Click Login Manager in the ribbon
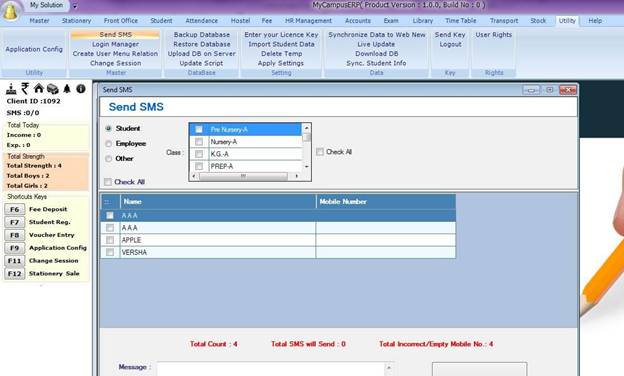Screen dimensions: 624x376 click(x=115, y=44)
